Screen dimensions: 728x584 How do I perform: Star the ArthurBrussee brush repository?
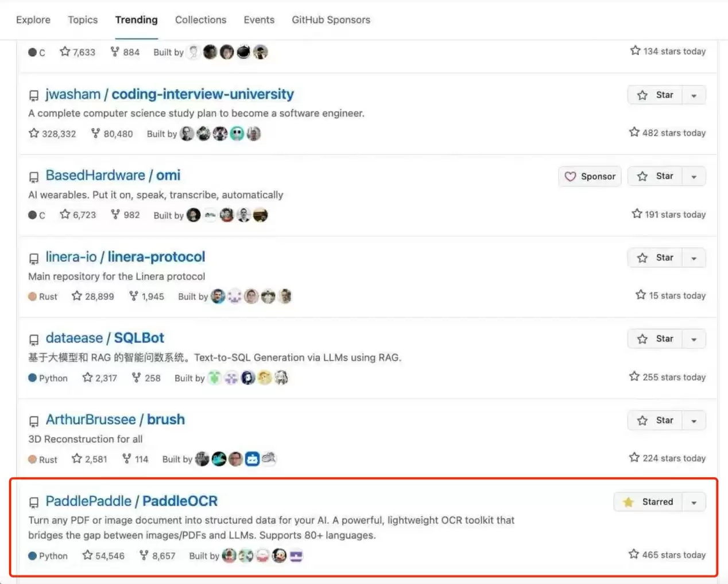(x=655, y=421)
